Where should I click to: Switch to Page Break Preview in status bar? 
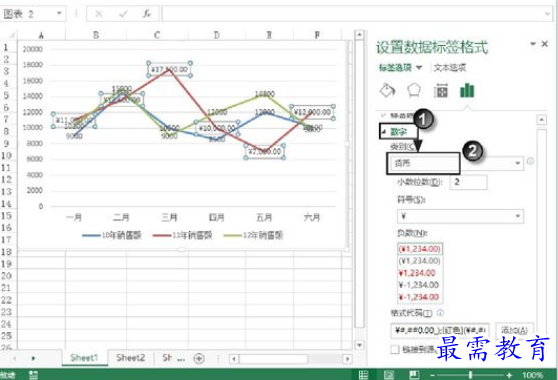coord(414,375)
